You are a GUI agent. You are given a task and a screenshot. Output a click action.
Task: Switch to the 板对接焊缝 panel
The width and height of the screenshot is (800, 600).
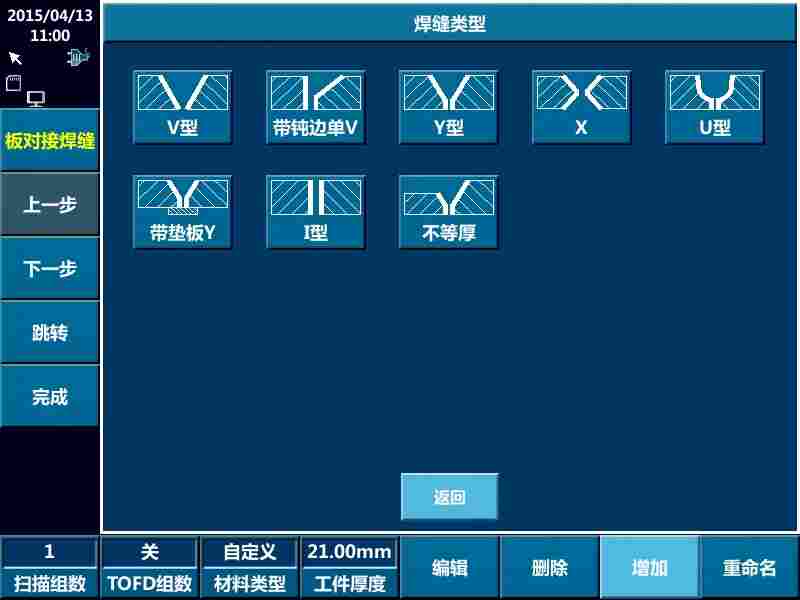pyautogui.click(x=49, y=142)
